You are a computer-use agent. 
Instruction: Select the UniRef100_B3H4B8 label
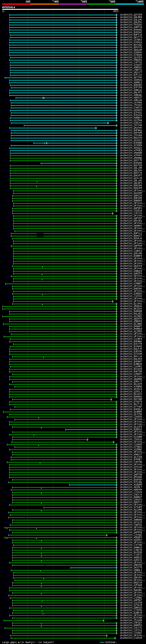coord(131,143)
